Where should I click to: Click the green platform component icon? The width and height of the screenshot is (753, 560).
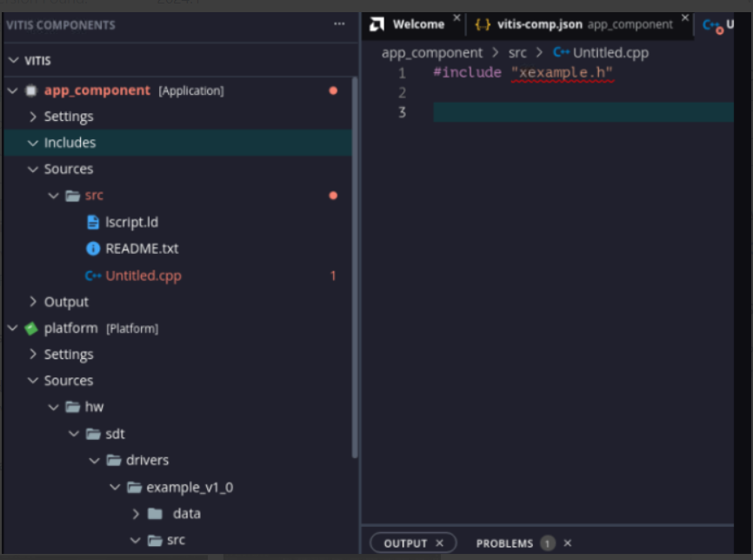coord(31,329)
